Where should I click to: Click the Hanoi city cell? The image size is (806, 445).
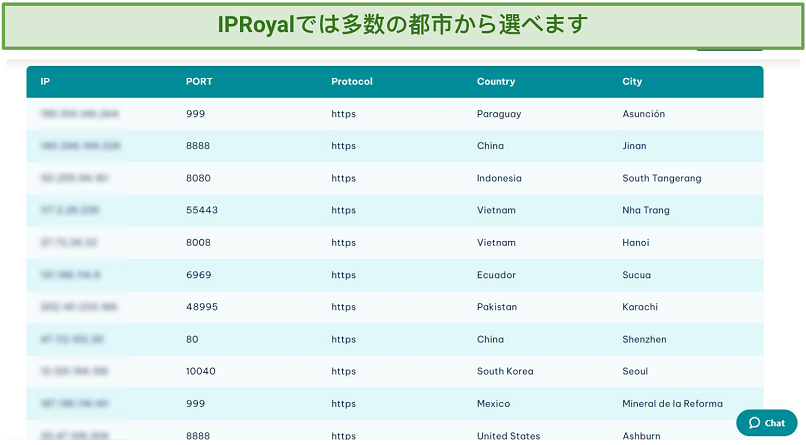pos(635,242)
